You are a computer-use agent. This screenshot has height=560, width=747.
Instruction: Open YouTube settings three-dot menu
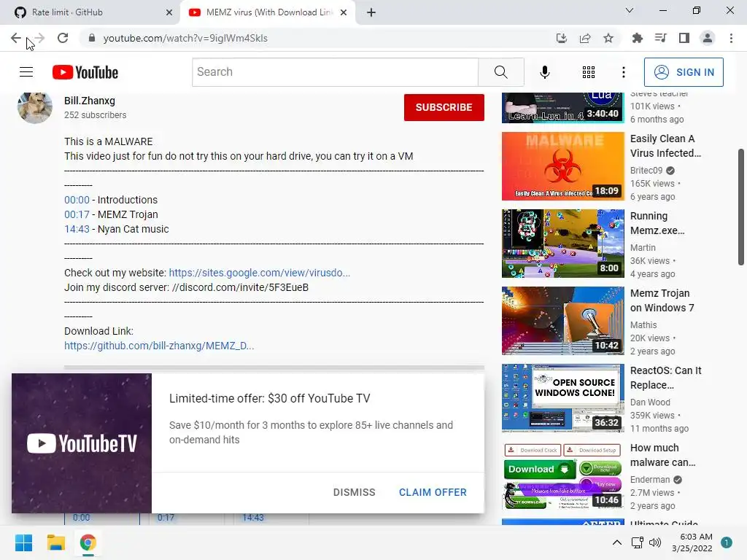point(624,72)
